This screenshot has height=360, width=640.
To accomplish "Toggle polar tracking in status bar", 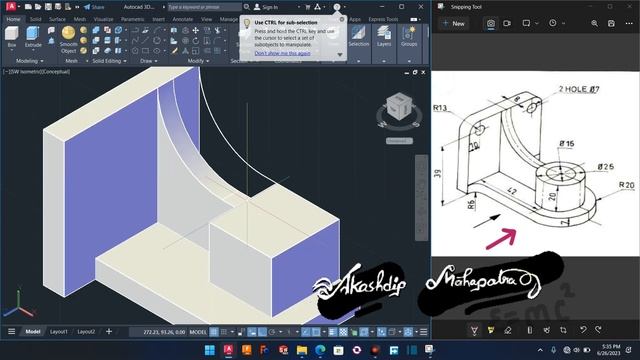I will 271,332.
